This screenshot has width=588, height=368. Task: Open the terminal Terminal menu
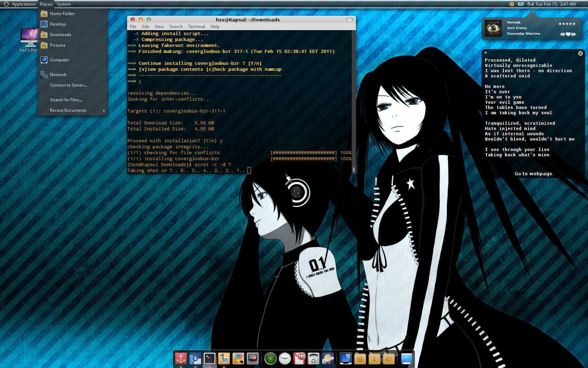pos(197,27)
